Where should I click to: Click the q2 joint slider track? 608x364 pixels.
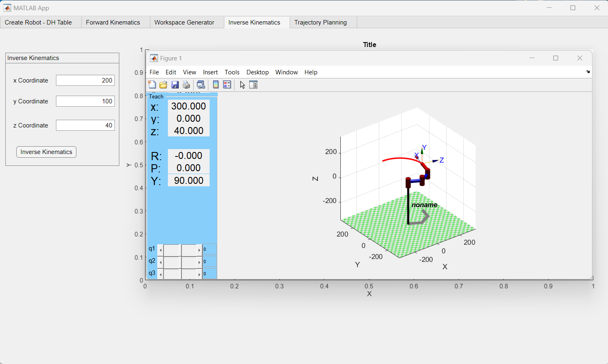[180, 262]
